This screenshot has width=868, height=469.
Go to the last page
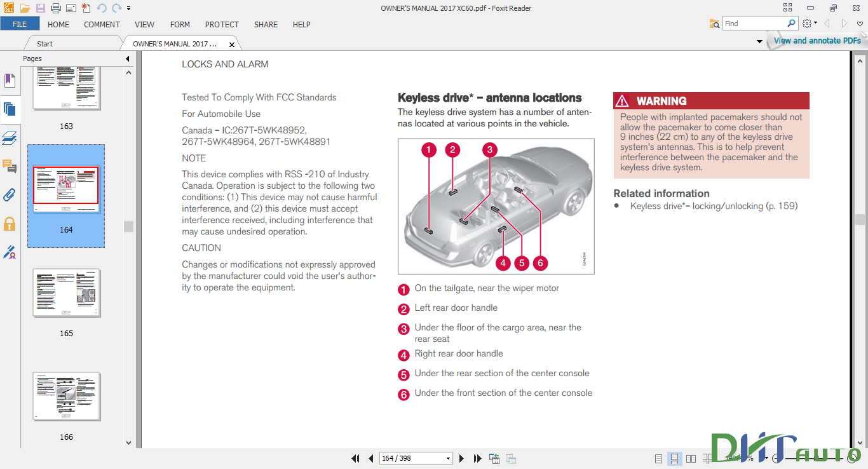pos(477,458)
